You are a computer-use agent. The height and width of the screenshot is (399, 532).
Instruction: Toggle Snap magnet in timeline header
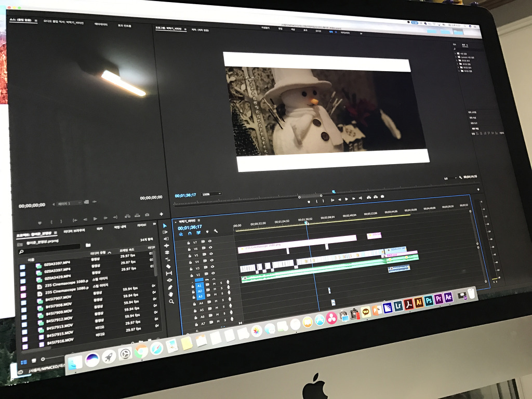tap(190, 233)
